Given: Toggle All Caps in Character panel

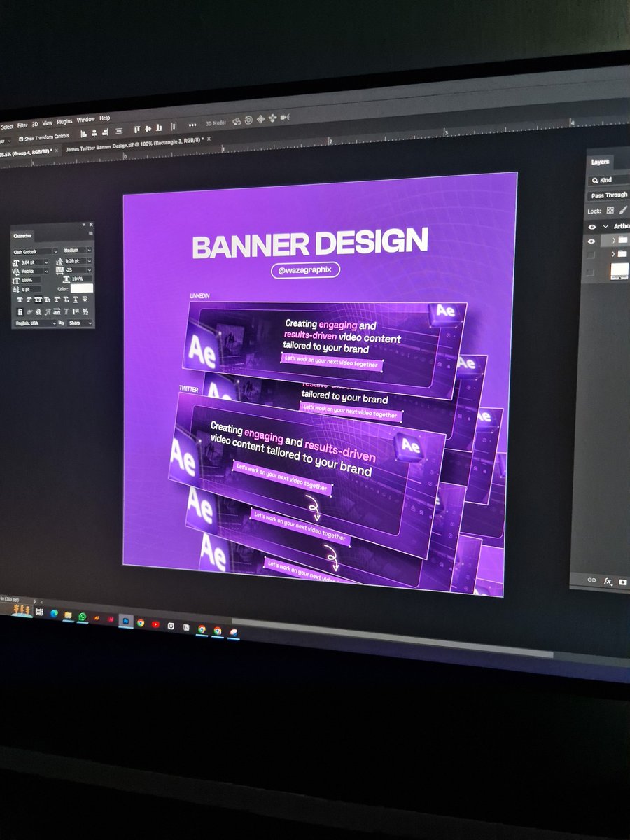Looking at the screenshot, I should pos(38,300).
